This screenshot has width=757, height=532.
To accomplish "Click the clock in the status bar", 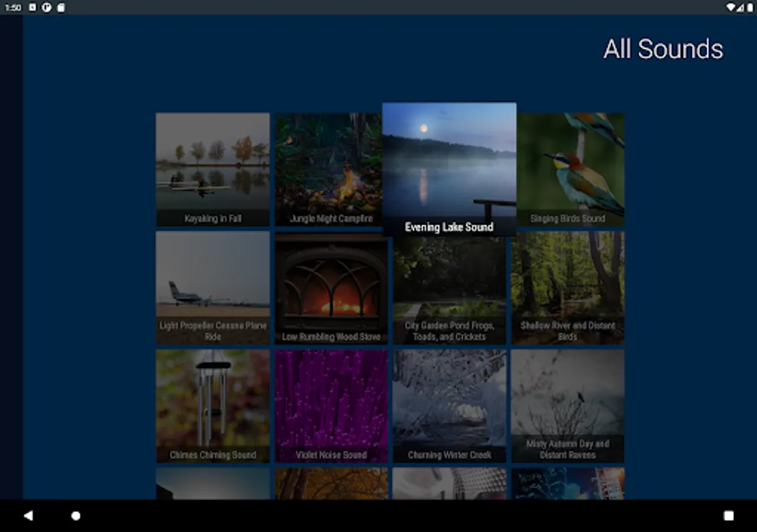I will point(12,8).
